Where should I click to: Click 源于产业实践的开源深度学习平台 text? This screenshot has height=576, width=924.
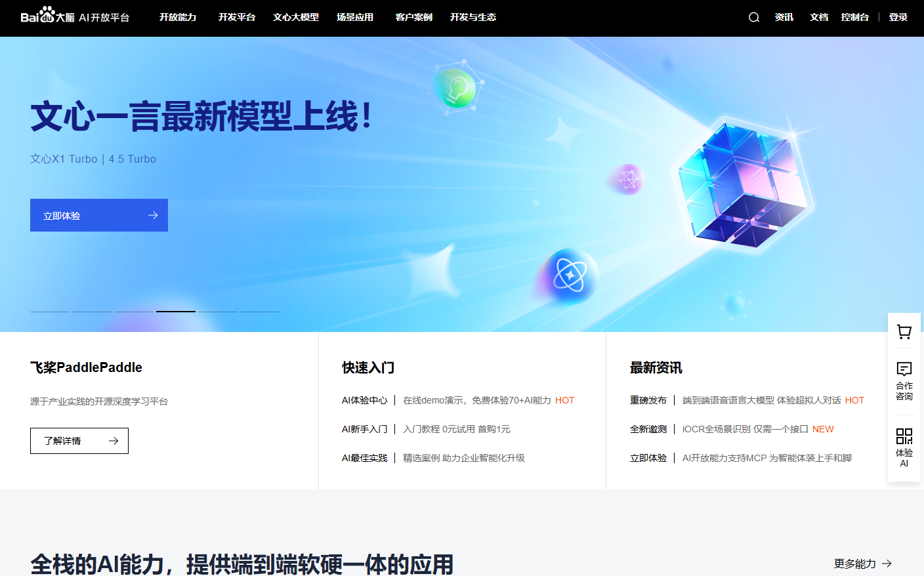99,401
